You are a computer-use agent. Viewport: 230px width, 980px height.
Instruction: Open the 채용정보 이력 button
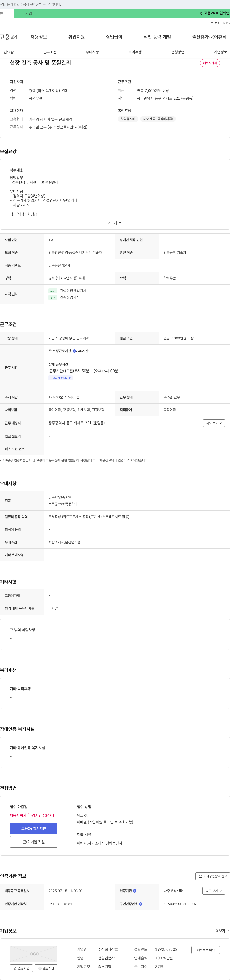tap(206, 950)
